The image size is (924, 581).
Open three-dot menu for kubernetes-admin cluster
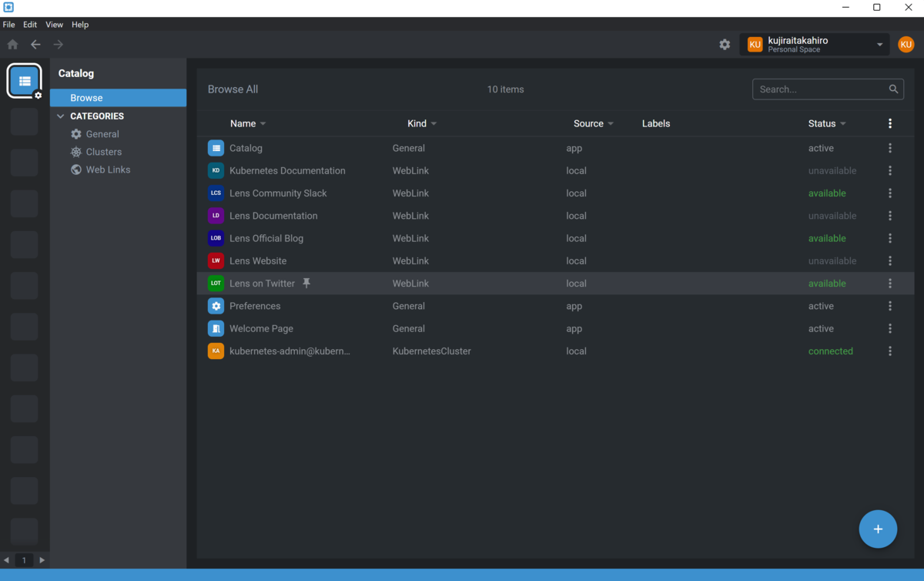coord(890,351)
